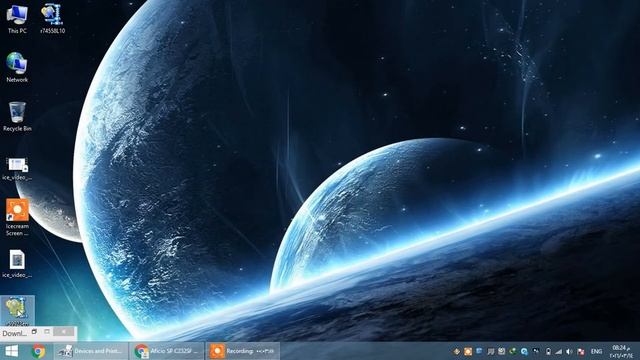Click the blue circular Q tray icon
This screenshot has height=360, width=640.
524,351
